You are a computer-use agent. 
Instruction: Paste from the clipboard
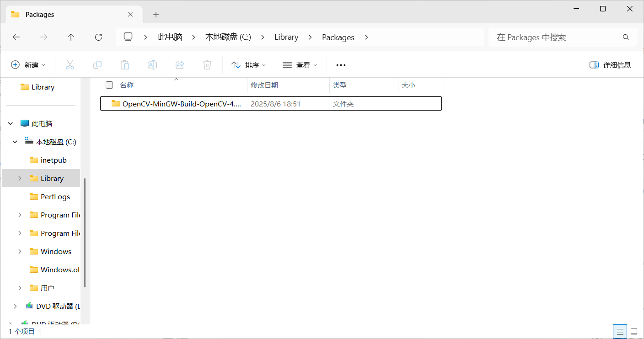click(x=124, y=64)
